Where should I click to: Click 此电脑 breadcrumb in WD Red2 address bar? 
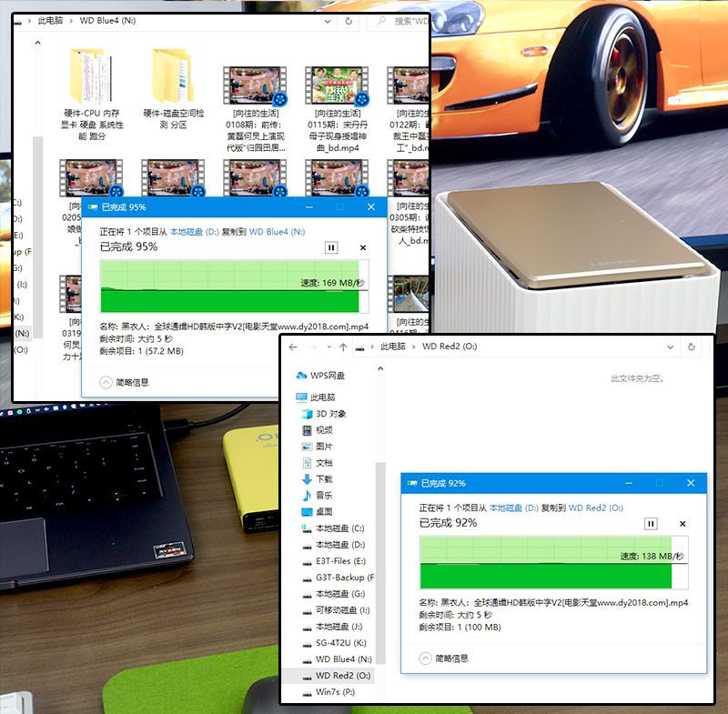393,347
